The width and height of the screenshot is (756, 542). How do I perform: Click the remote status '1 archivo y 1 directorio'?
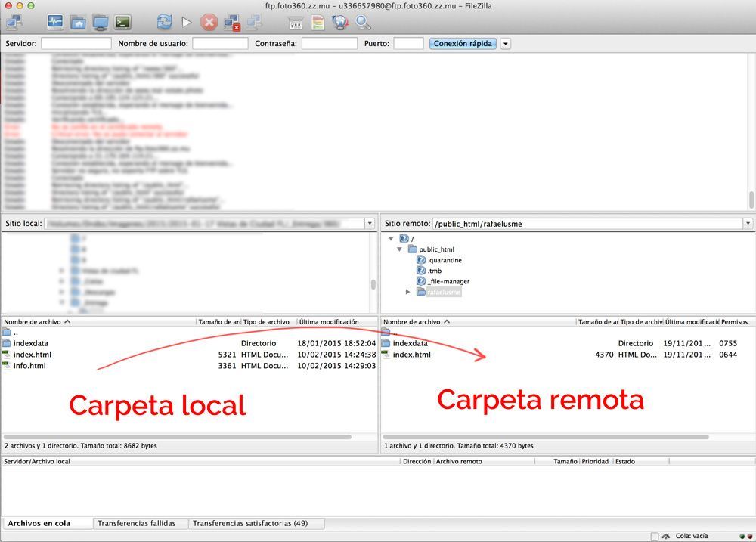click(459, 445)
